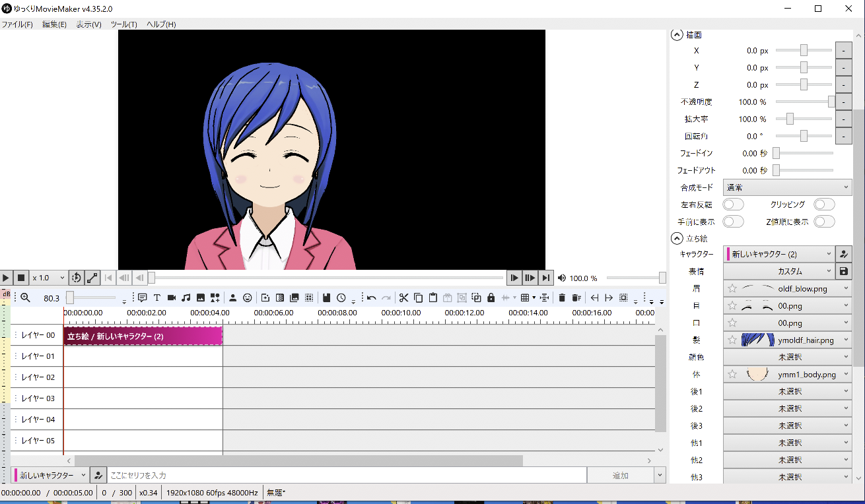865x504 pixels.
Task: Click the undo arrow icon
Action: coord(372,298)
